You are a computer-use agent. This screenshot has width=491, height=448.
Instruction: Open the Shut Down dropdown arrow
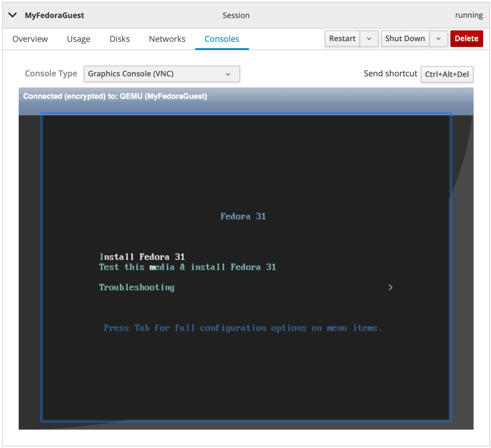click(438, 38)
